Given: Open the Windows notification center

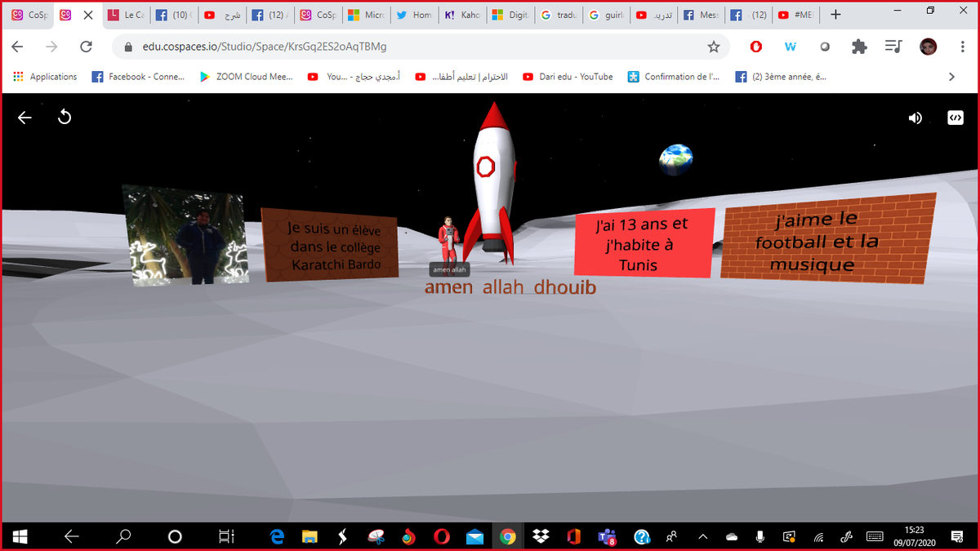Looking at the screenshot, I should pyautogui.click(x=957, y=536).
